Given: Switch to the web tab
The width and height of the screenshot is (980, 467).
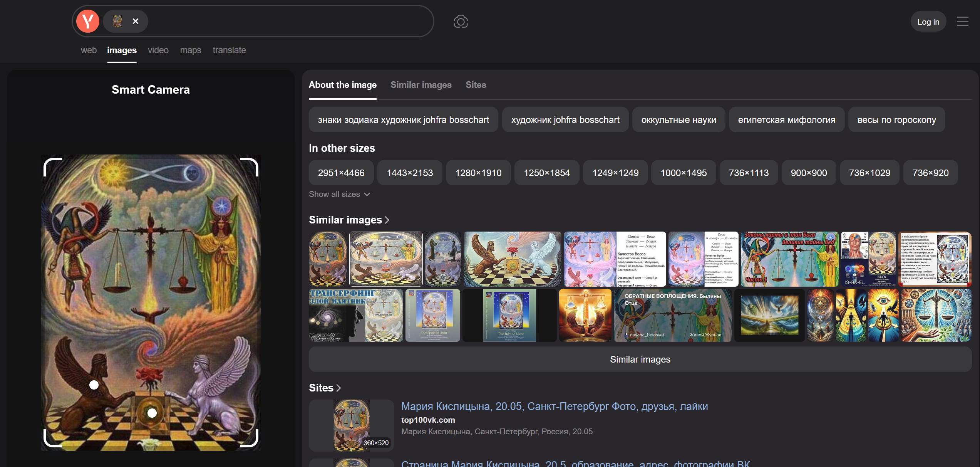Looking at the screenshot, I should [89, 50].
